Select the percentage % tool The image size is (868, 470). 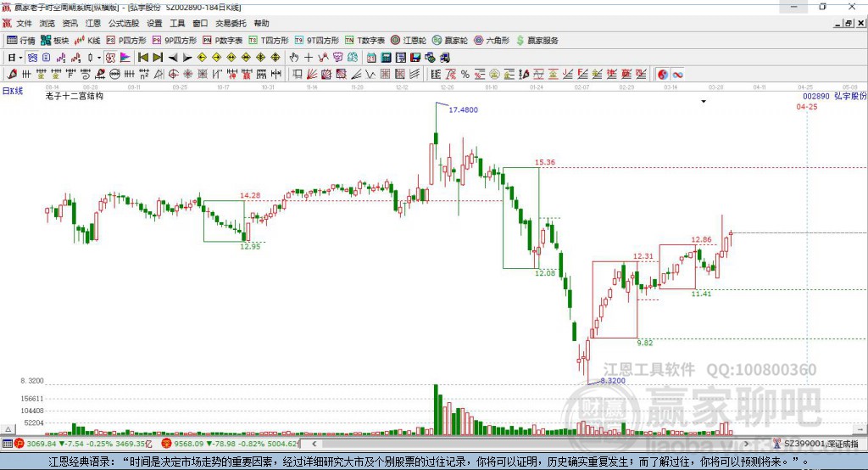coord(465,75)
